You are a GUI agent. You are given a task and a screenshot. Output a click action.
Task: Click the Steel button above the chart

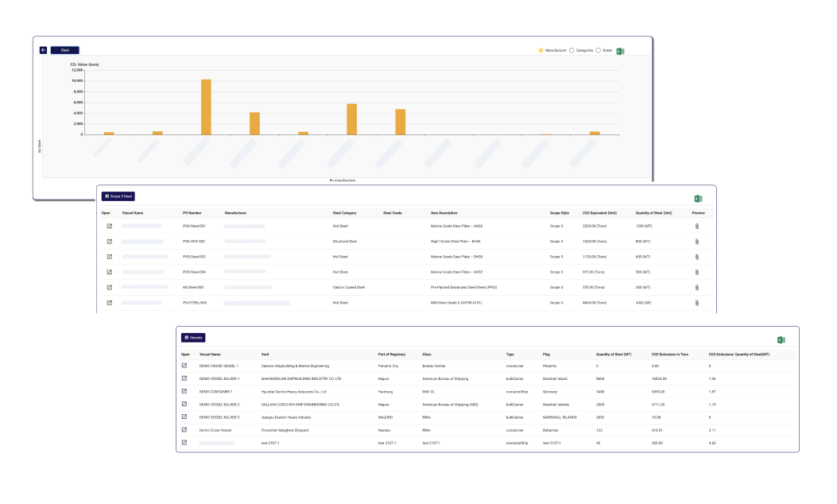click(x=64, y=50)
